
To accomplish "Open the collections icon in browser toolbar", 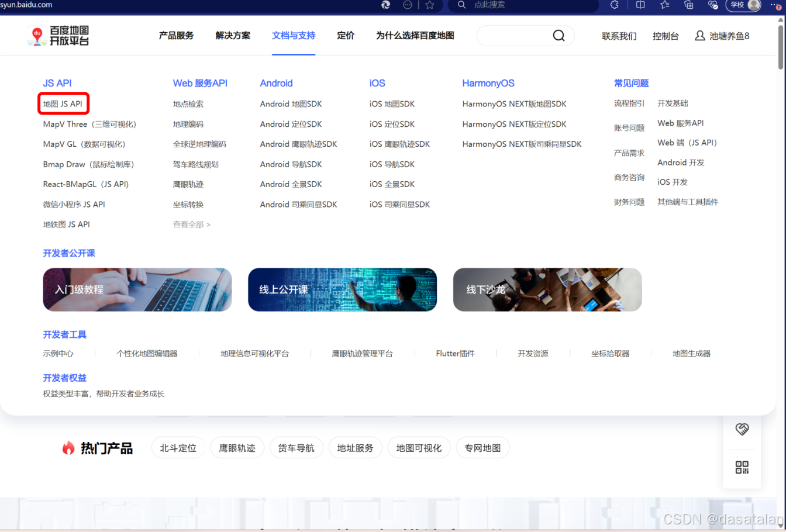I will 689,5.
